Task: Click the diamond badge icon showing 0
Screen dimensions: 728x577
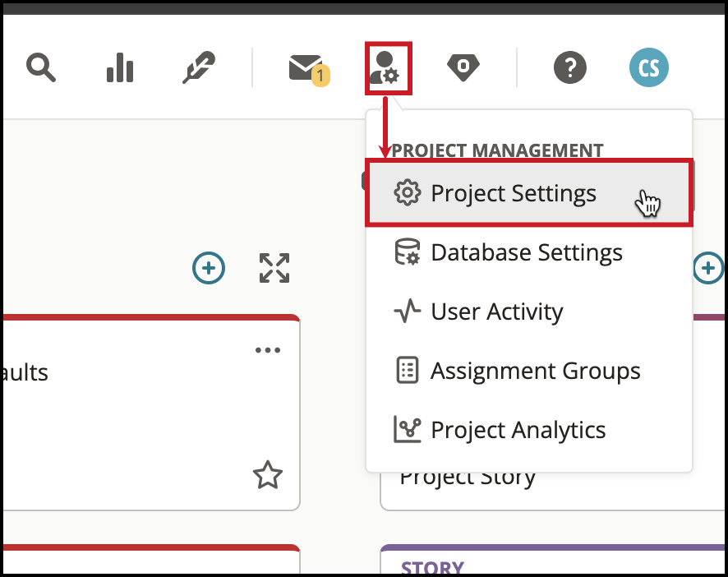Action: pyautogui.click(x=463, y=68)
